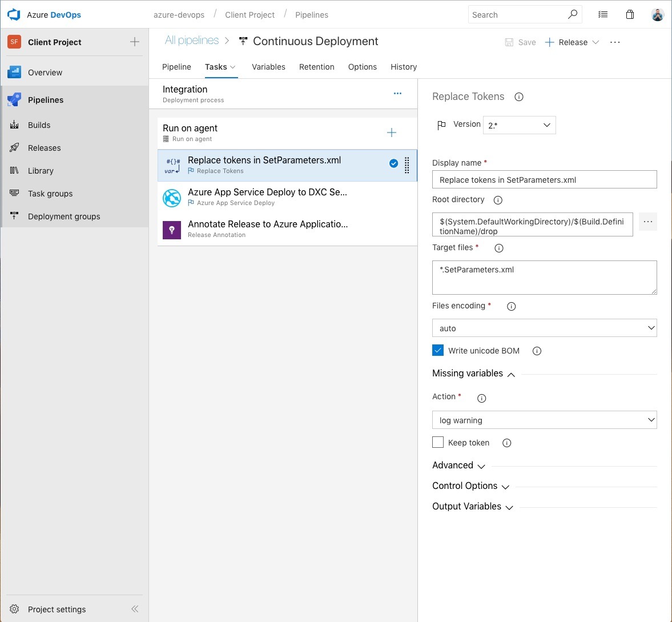
Task: Switch to the Variables tab
Action: pyautogui.click(x=268, y=67)
